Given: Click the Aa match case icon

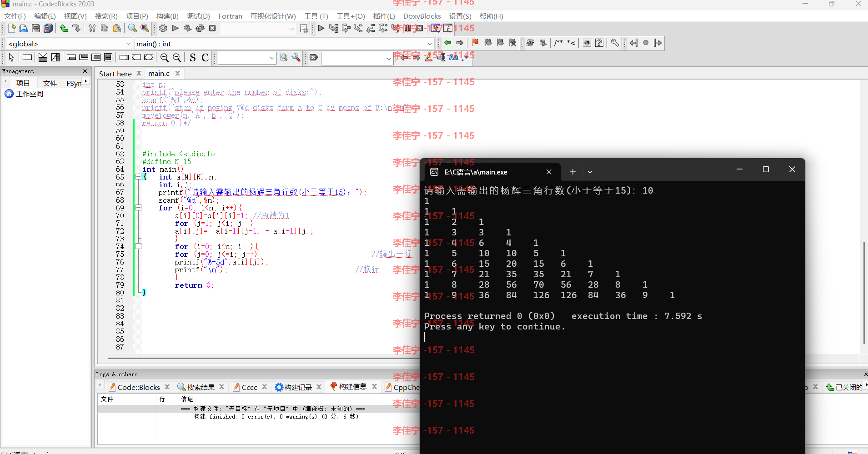Looking at the screenshot, I should click(x=453, y=57).
